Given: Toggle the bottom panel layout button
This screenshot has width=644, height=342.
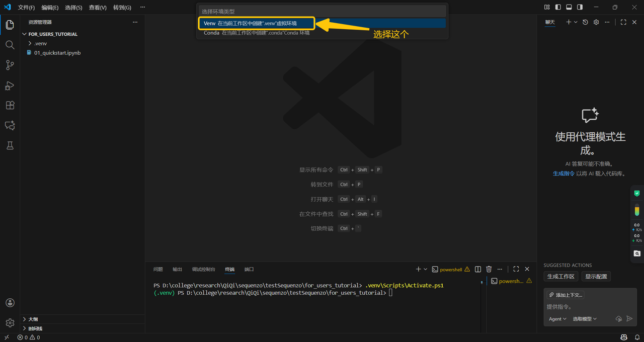Looking at the screenshot, I should click(x=569, y=7).
